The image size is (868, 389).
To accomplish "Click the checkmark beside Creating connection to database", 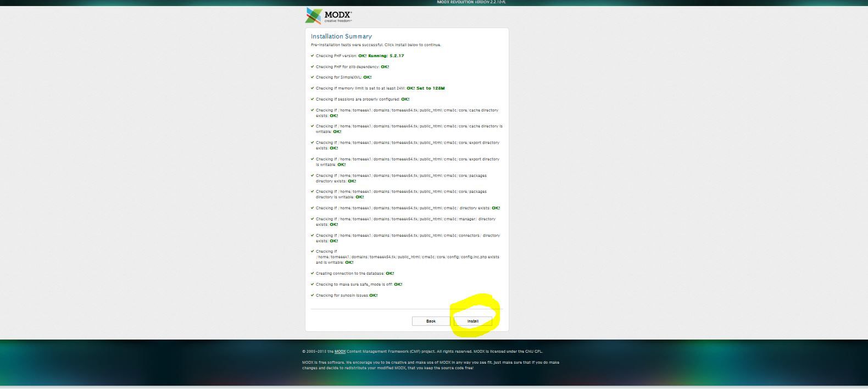I will pos(313,273).
